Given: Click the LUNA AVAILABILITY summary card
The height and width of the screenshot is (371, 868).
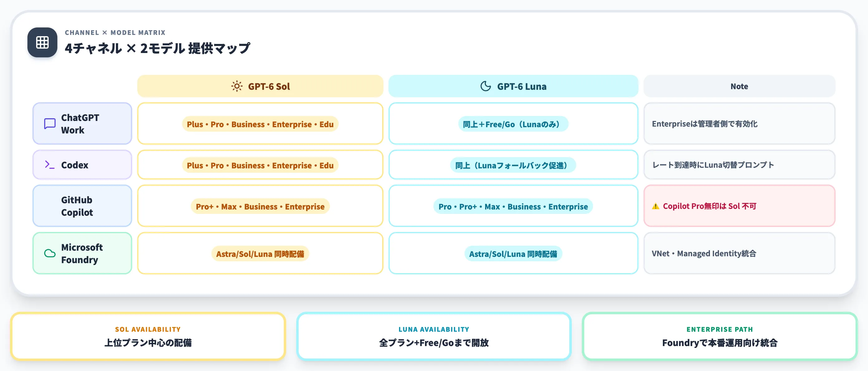Looking at the screenshot, I should [434, 336].
